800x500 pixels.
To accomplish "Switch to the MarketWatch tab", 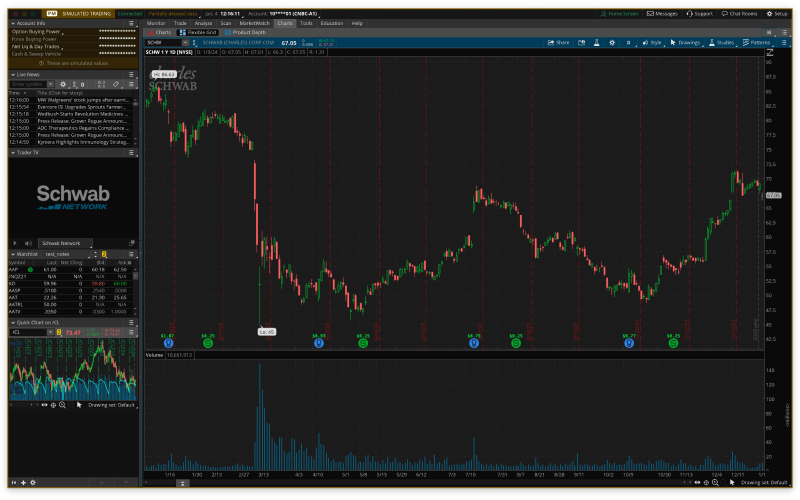I will click(x=254, y=22).
